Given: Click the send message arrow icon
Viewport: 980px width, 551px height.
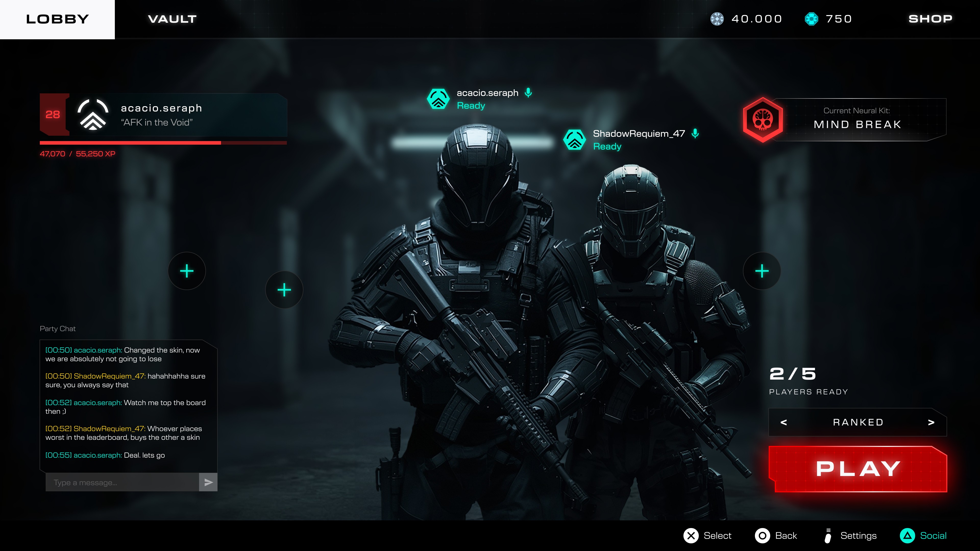Looking at the screenshot, I should coord(208,482).
